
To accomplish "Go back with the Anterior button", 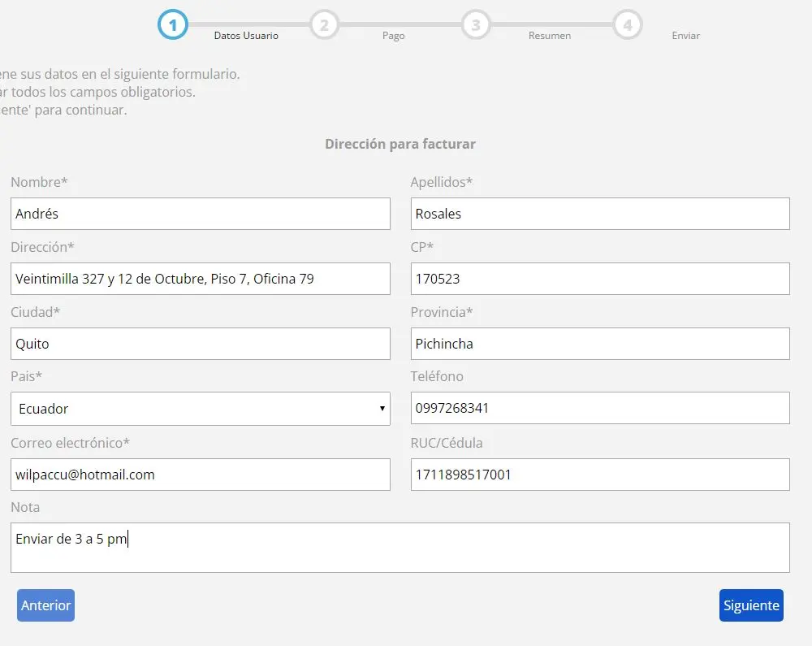I will coord(45,605).
